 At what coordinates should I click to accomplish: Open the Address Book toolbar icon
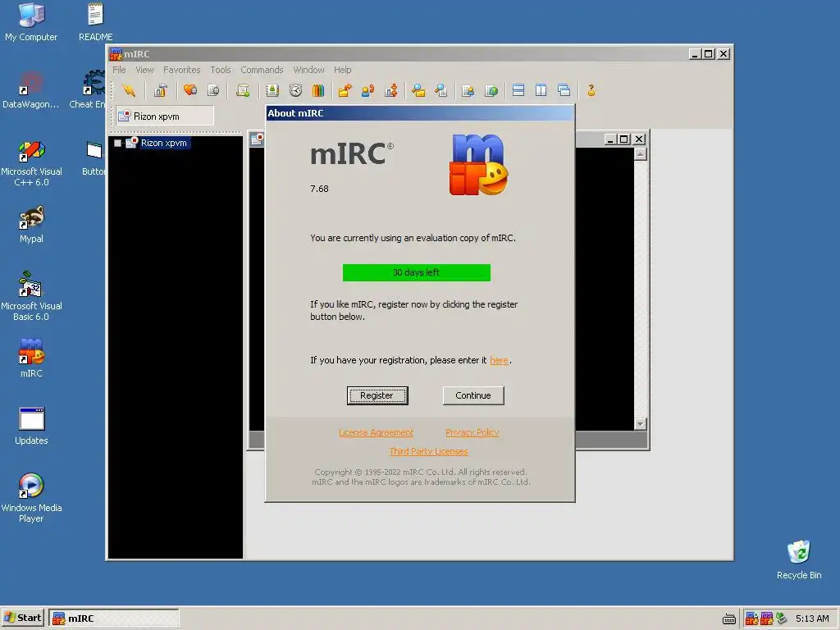[x=272, y=90]
